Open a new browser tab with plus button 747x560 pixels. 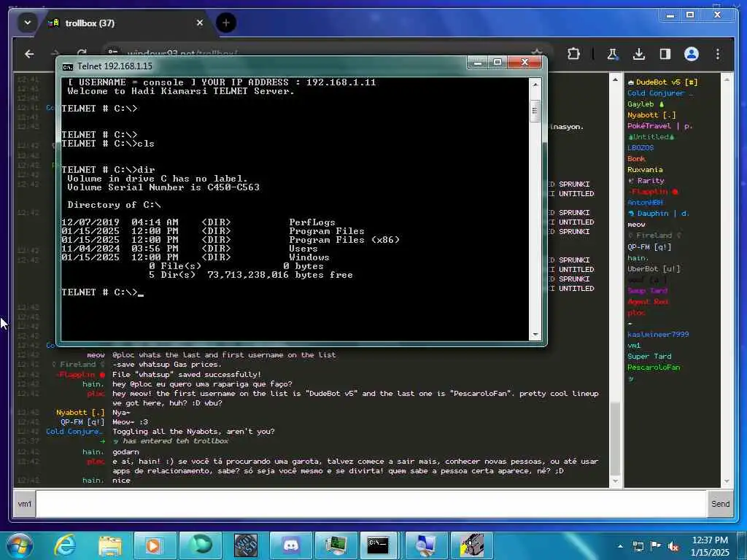(x=226, y=23)
